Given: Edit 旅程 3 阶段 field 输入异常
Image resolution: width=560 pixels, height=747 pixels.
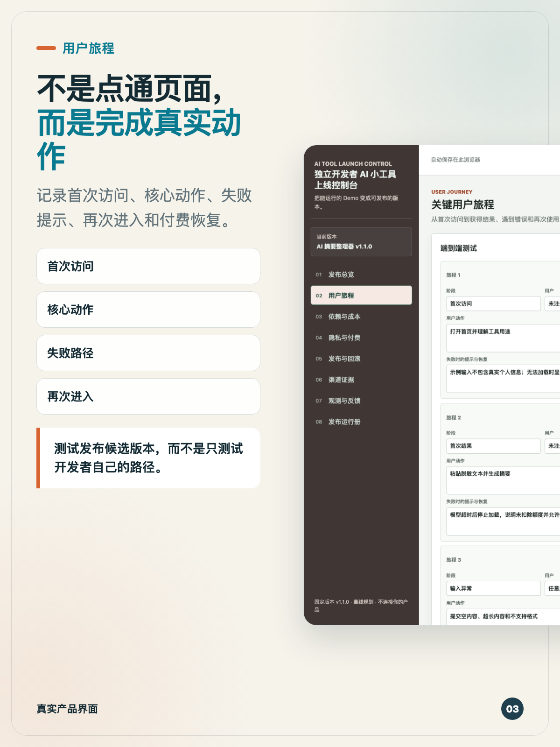Looking at the screenshot, I should click(493, 588).
